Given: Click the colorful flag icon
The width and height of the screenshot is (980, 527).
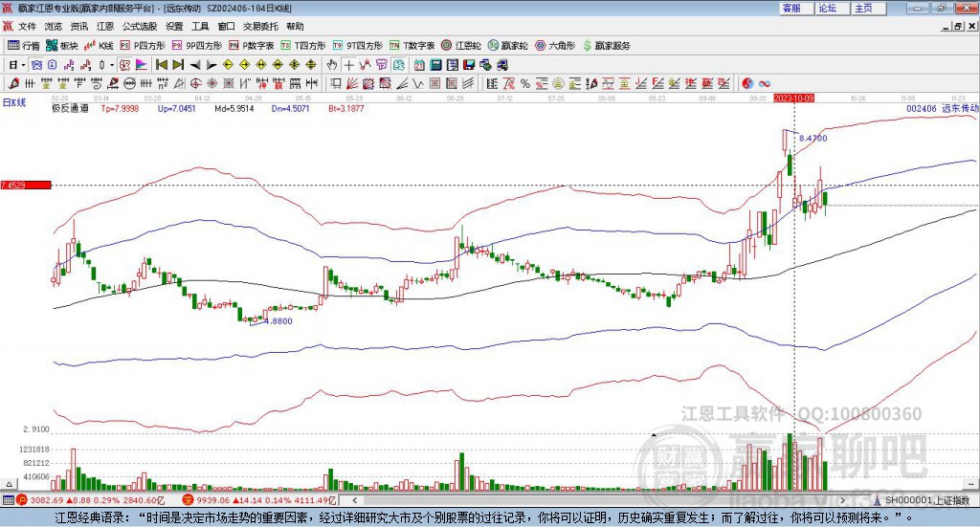Looking at the screenshot, I should (142, 65).
